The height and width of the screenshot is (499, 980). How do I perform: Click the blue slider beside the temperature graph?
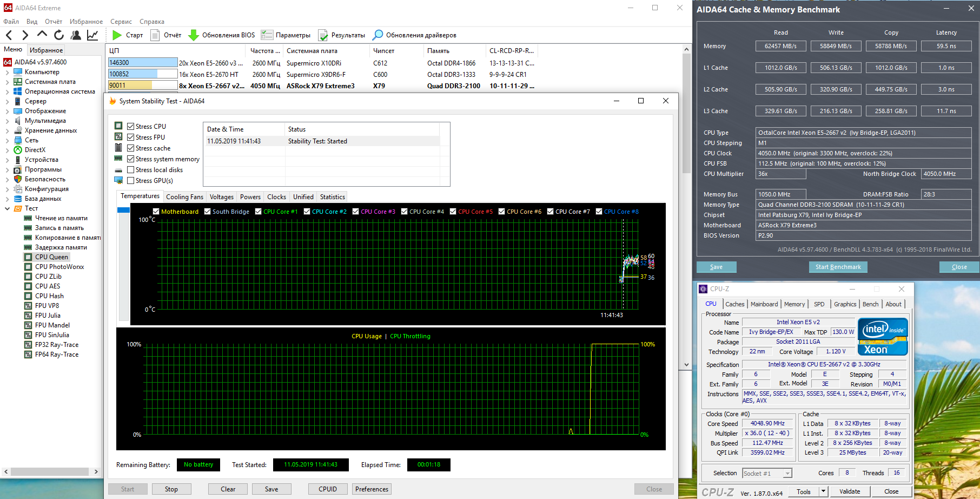coord(123,209)
